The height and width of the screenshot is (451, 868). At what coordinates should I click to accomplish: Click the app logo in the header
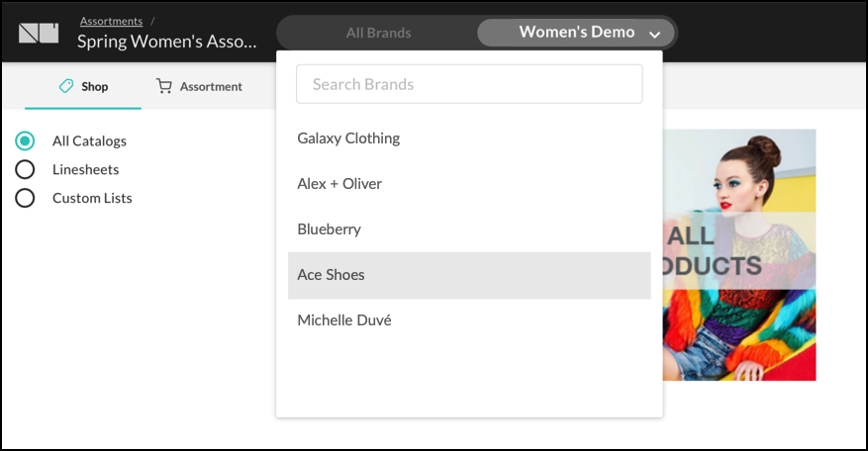click(39, 34)
